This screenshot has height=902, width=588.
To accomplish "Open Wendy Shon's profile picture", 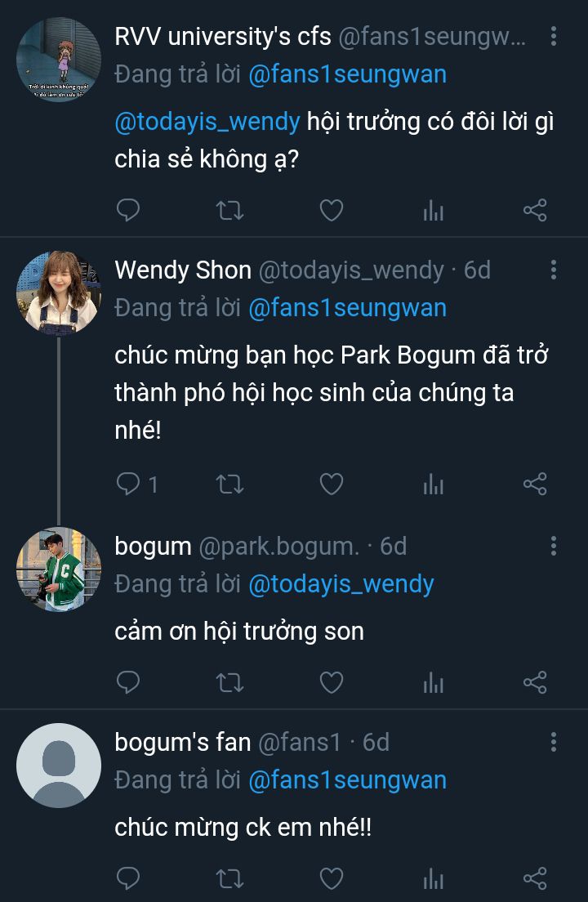I will coord(58,292).
